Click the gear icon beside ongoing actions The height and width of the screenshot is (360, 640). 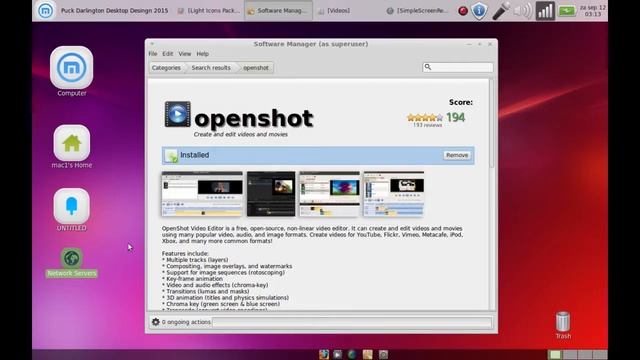(x=156, y=322)
